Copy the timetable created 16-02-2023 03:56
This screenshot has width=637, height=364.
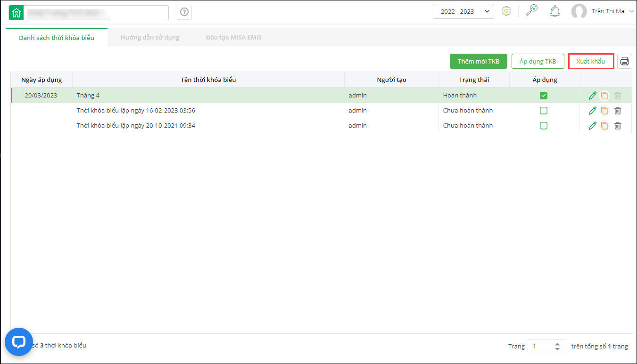(x=604, y=111)
